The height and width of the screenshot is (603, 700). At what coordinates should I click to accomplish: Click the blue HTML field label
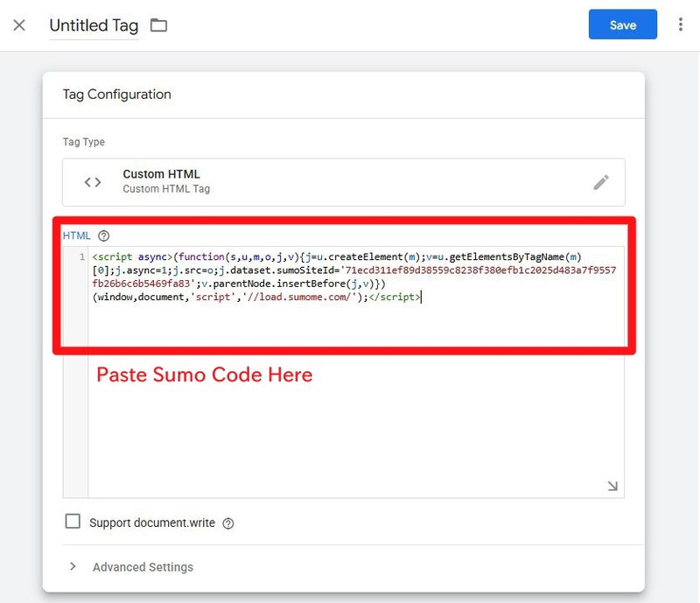[76, 235]
